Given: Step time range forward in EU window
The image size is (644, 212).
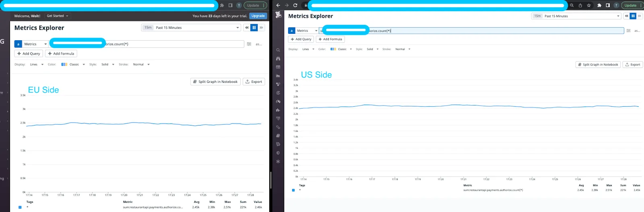Looking at the screenshot, I should click(x=261, y=27).
